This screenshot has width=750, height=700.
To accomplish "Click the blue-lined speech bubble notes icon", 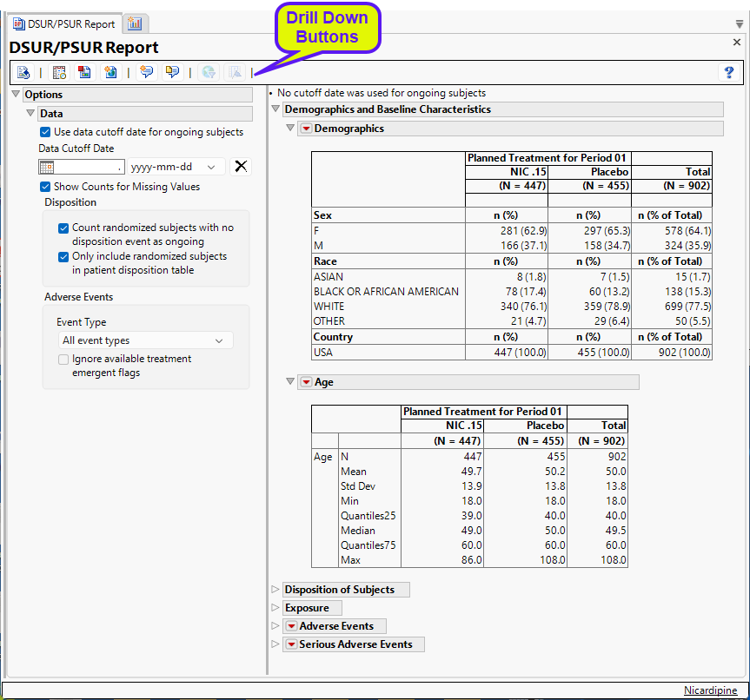I will tap(146, 73).
